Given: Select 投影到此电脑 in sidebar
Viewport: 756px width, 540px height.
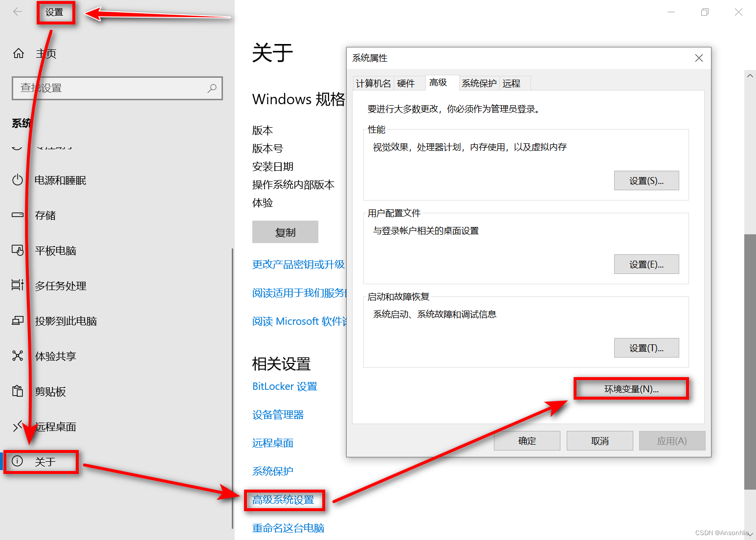Looking at the screenshot, I should 66,321.
